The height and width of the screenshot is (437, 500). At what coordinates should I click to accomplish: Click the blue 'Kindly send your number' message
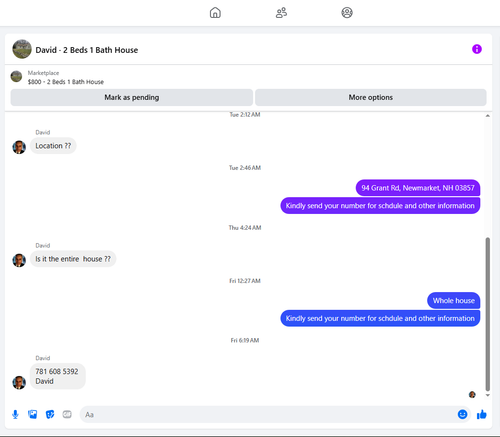pos(380,318)
